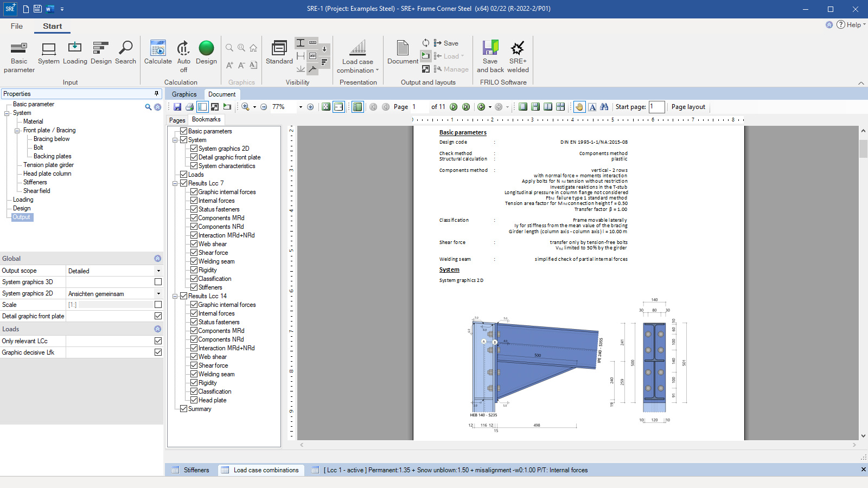Screen dimensions: 868x488
Task: Collapse Front plate / Bracing node
Action: click(17, 130)
